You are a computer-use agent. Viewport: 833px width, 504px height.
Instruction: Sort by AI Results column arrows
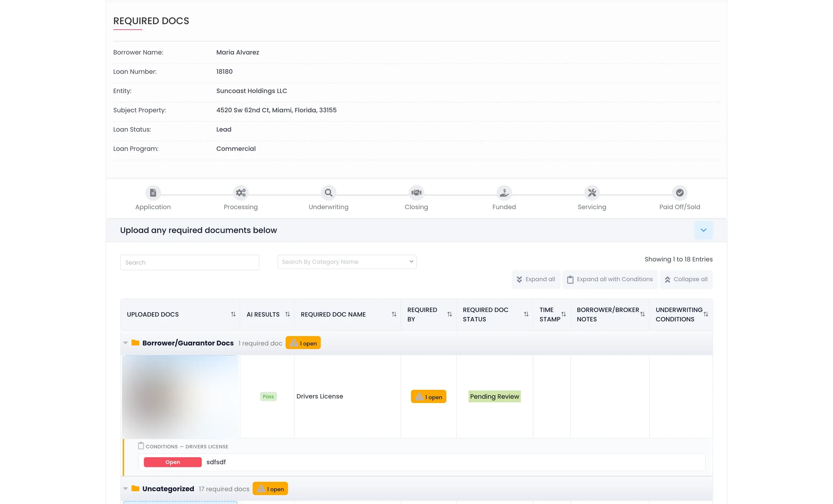287,314
